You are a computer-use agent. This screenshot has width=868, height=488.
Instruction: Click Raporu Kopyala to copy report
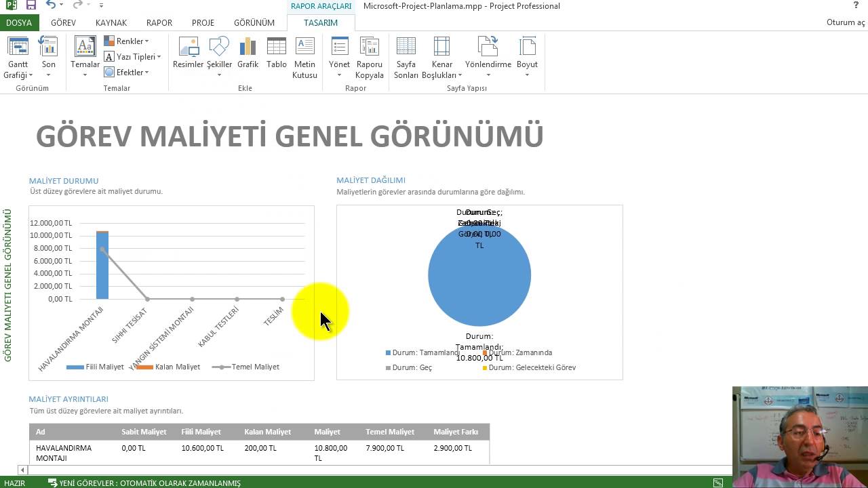point(370,58)
